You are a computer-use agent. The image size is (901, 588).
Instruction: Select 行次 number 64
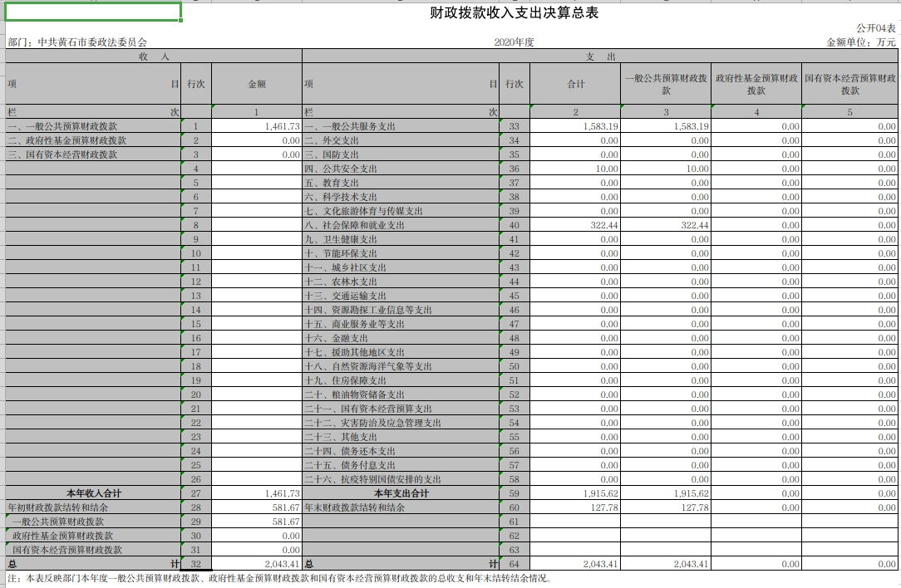[515, 564]
